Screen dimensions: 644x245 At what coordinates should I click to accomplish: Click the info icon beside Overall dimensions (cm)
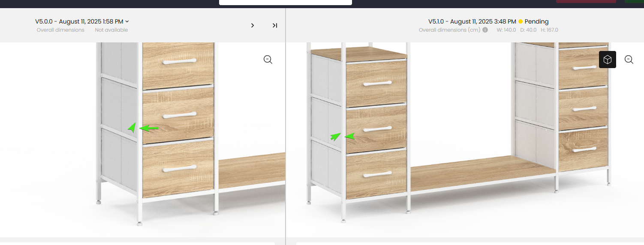click(x=485, y=30)
